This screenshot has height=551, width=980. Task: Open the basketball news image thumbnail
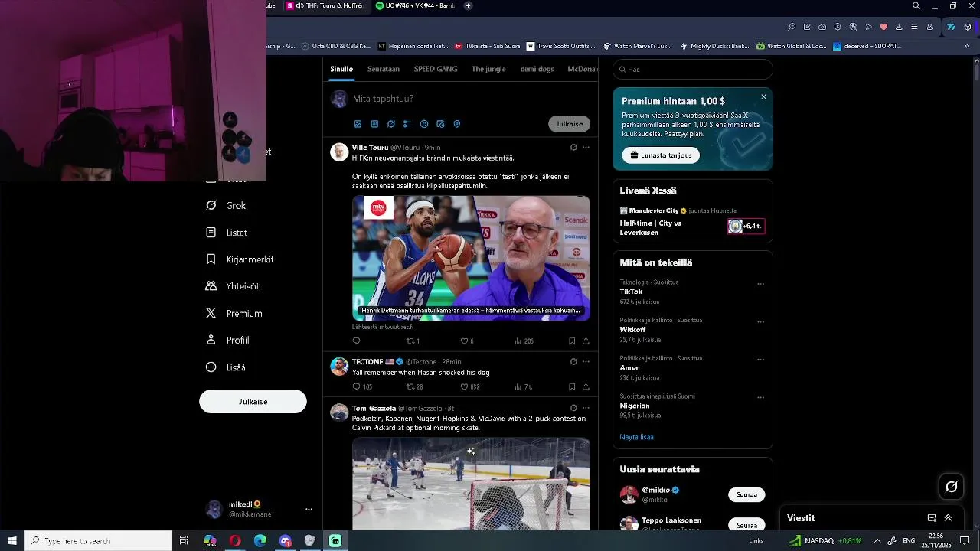[x=471, y=258]
